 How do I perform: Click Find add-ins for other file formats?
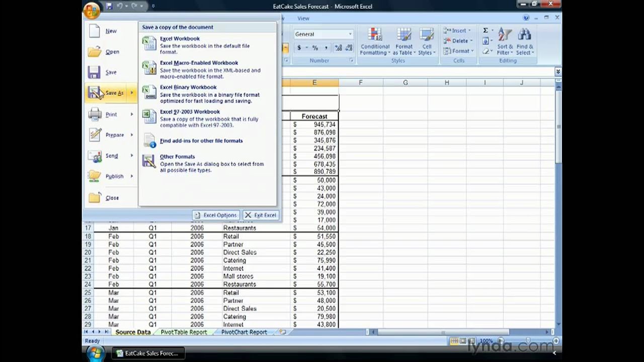coord(201,141)
